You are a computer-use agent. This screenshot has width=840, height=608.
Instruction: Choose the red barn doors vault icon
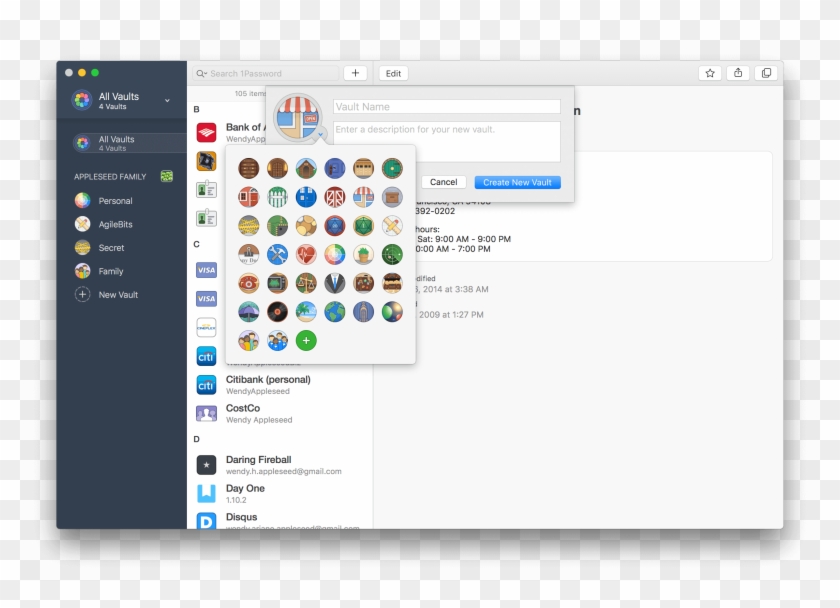[335, 197]
